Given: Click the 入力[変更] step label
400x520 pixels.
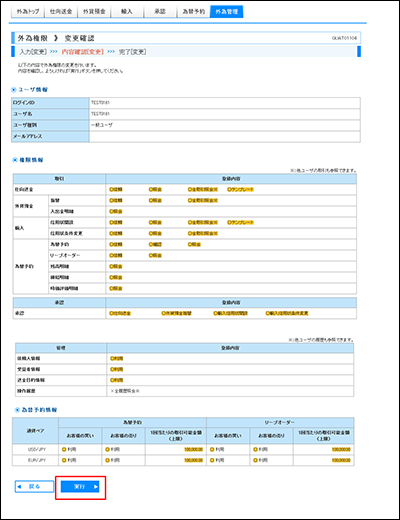Looking at the screenshot, I should pos(33,52).
